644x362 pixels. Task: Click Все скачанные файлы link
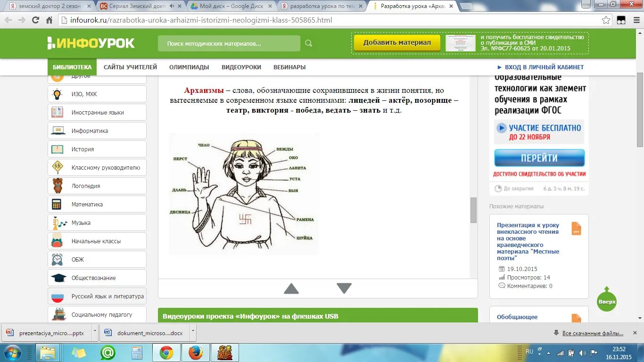point(593,333)
